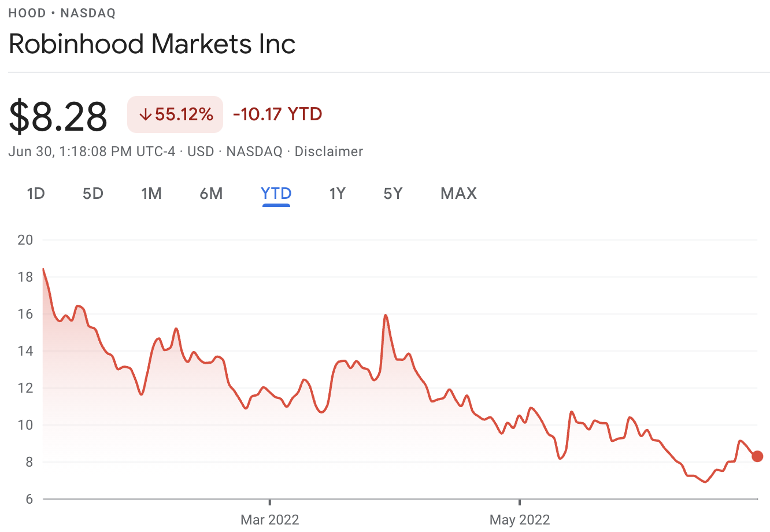The width and height of the screenshot is (770, 532).
Task: Show the MAX history range
Action: coord(458,193)
